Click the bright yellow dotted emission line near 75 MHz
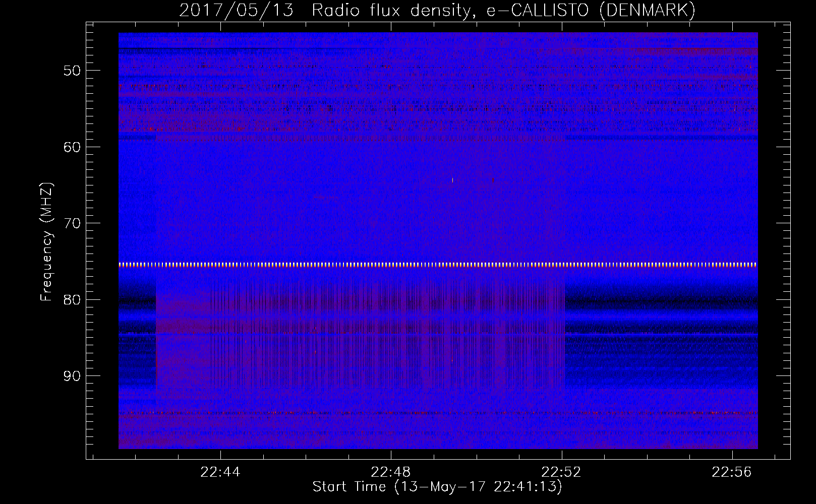 438,265
